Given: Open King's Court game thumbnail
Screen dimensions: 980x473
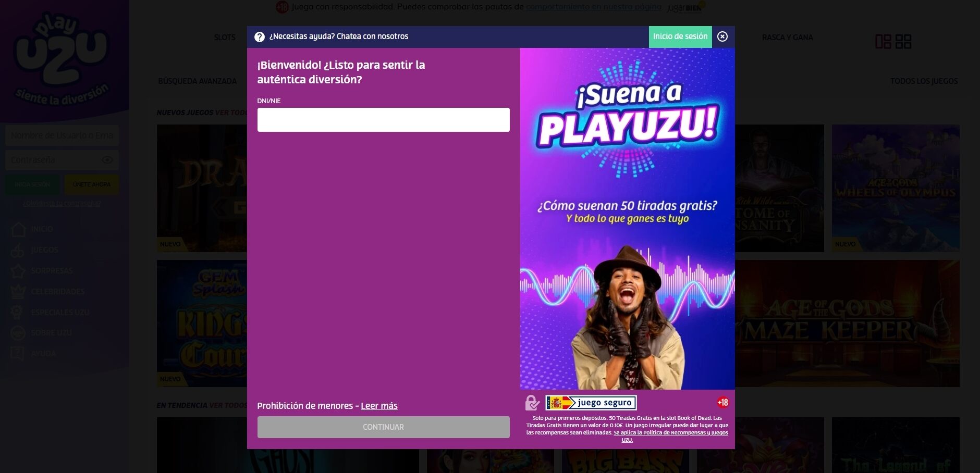Looking at the screenshot, I should [202, 323].
